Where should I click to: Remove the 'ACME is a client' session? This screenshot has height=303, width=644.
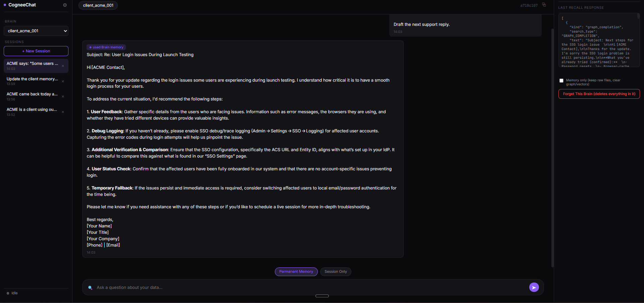(x=63, y=112)
